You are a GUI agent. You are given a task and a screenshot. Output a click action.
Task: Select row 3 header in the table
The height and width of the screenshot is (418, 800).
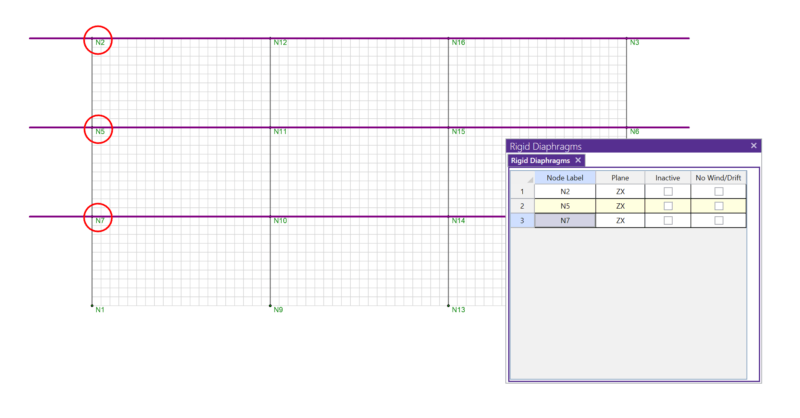522,221
